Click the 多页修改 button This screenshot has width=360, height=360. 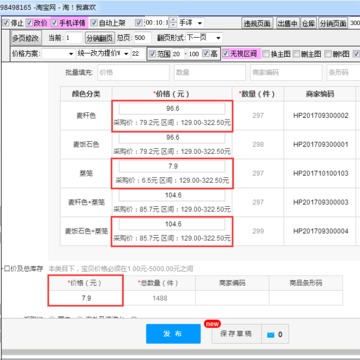click(26, 38)
